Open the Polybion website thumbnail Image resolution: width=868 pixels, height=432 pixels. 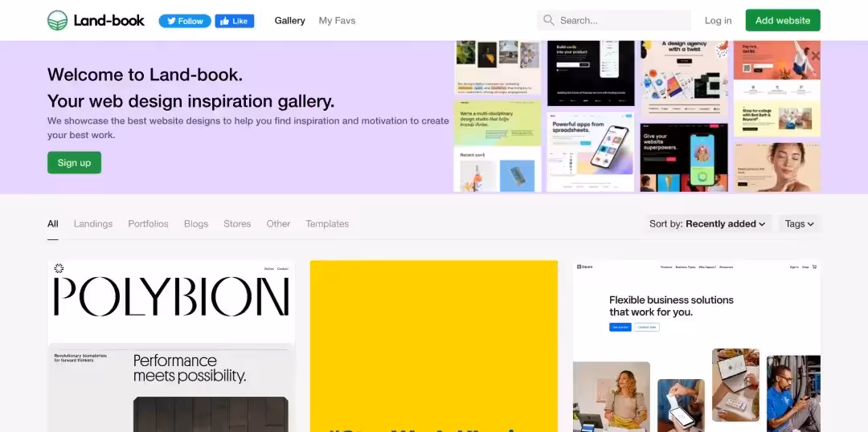click(x=171, y=345)
